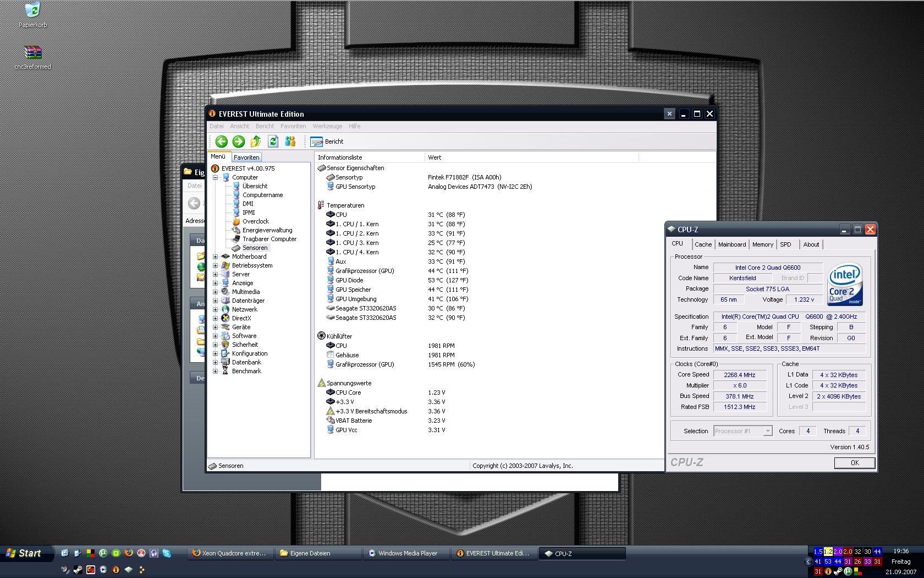Click the Spannungswerte warning icon

(x=321, y=383)
